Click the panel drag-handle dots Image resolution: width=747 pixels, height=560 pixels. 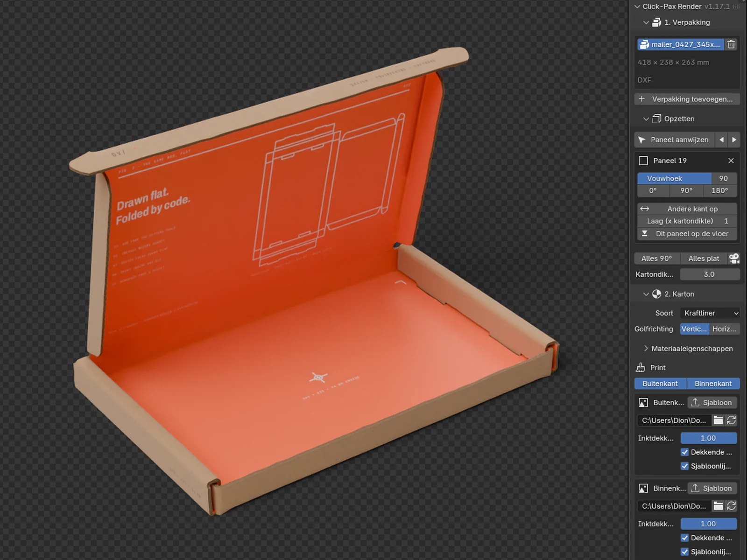pyautogui.click(x=736, y=7)
